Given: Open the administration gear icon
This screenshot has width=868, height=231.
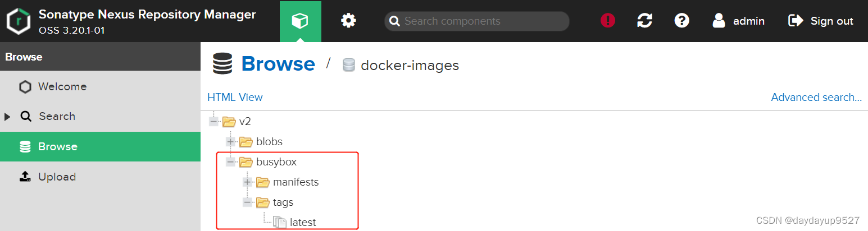Looking at the screenshot, I should pos(349,21).
